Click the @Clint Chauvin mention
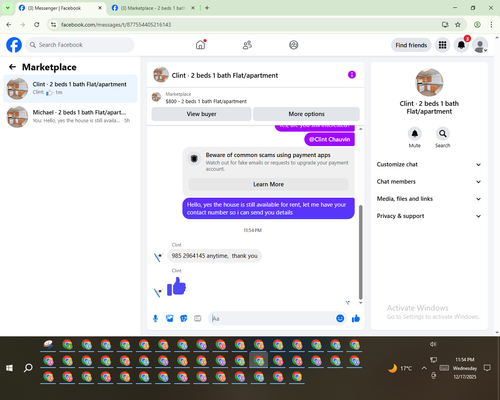Image resolution: width=500 pixels, height=400 pixels. point(329,139)
